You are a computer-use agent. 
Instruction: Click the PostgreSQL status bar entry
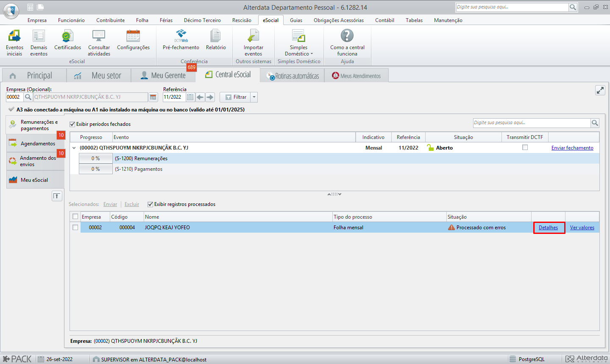[532, 359]
